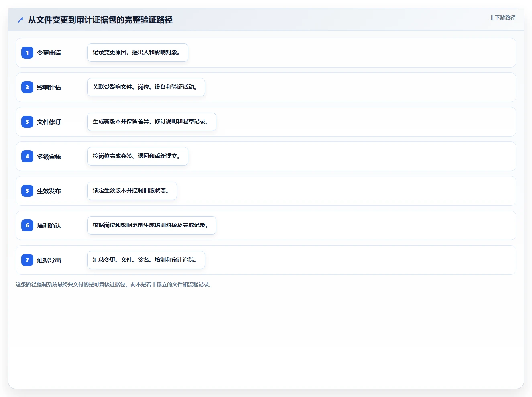Click step number 1 badge for 变更申请
The image size is (532, 397).
tap(27, 53)
